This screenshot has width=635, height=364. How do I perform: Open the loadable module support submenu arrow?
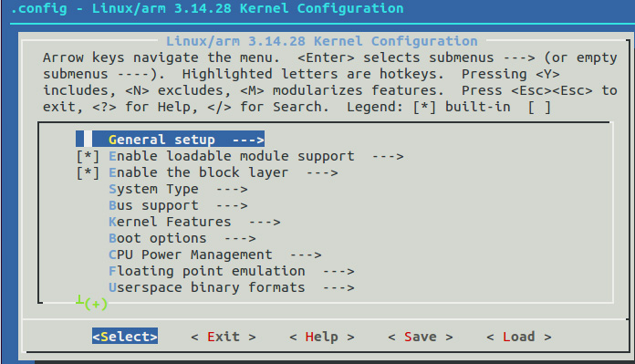click(388, 157)
